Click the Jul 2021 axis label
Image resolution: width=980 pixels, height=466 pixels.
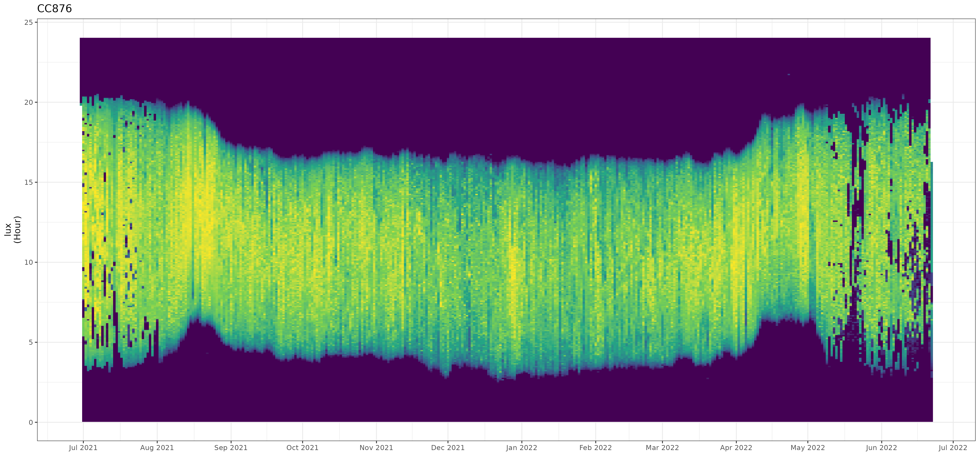pos(83,448)
